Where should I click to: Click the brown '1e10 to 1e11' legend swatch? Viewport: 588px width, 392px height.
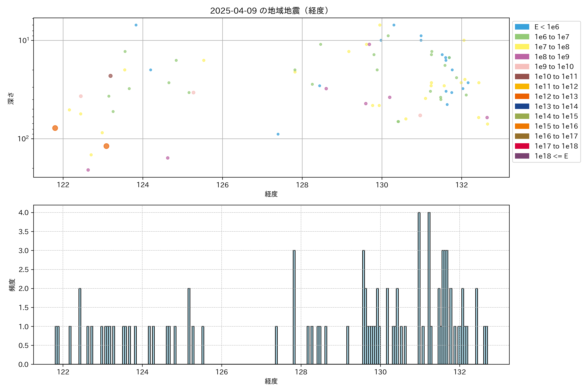pos(522,76)
